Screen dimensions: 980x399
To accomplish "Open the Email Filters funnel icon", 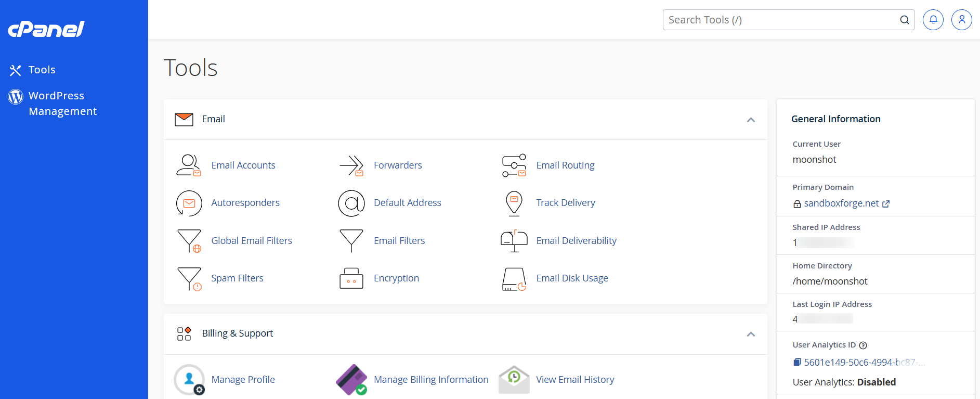I will (x=351, y=241).
